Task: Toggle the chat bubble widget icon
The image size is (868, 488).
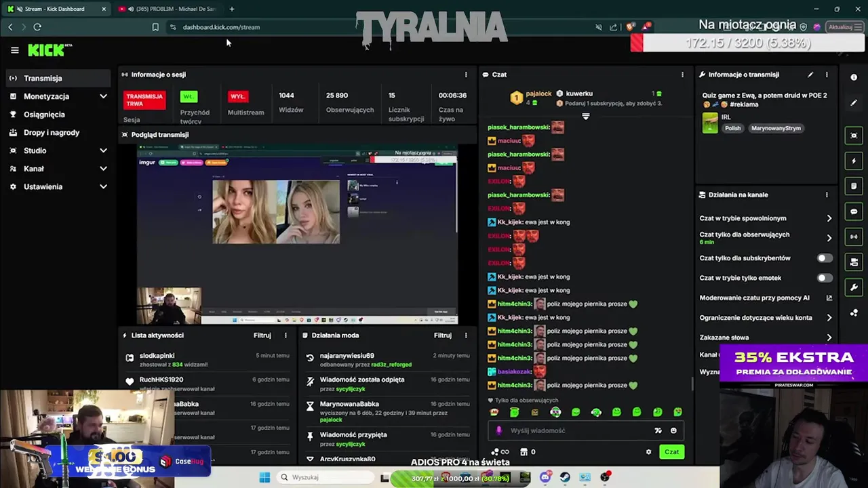Action: 854,211
